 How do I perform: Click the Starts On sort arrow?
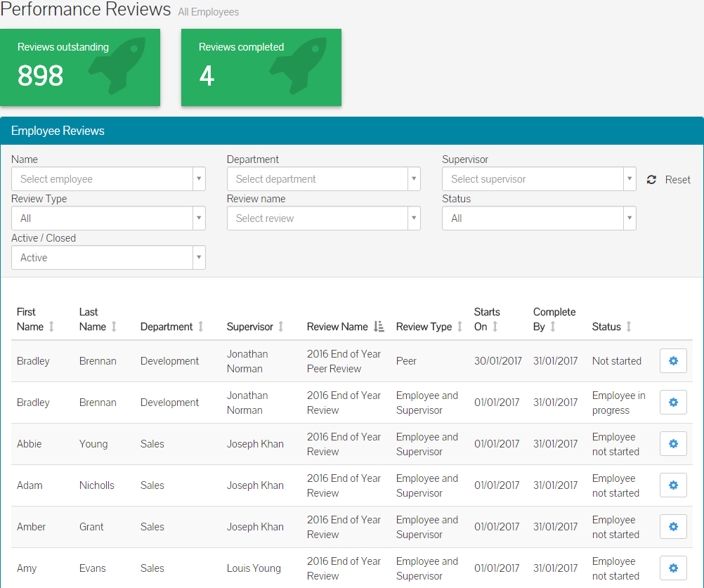point(495,327)
